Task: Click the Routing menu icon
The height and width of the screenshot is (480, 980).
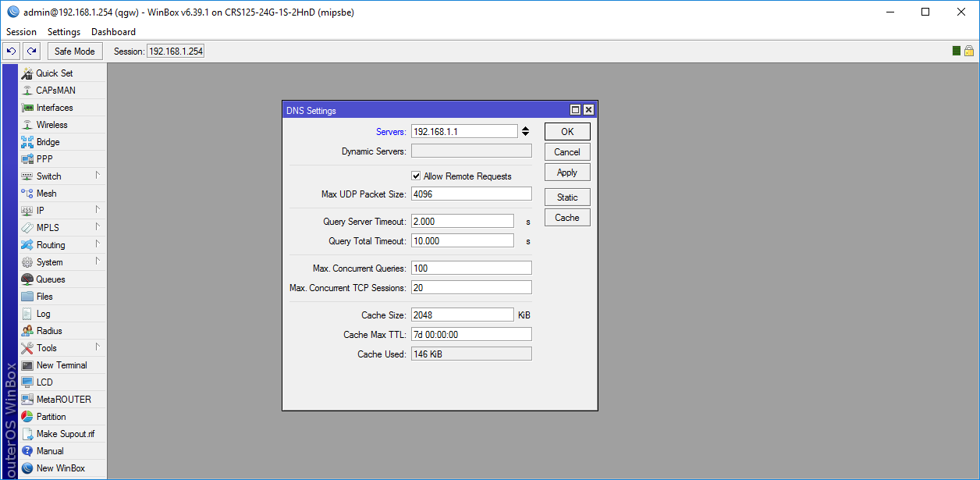Action: 27,245
